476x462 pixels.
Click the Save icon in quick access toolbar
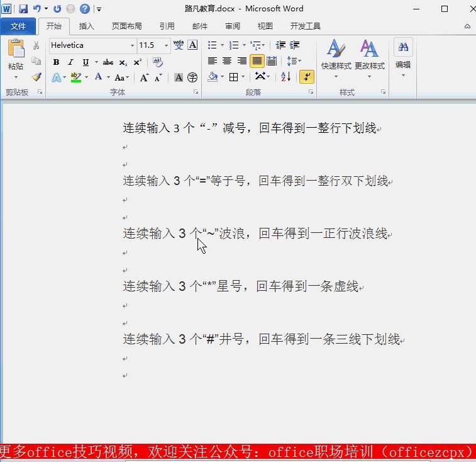23,9
